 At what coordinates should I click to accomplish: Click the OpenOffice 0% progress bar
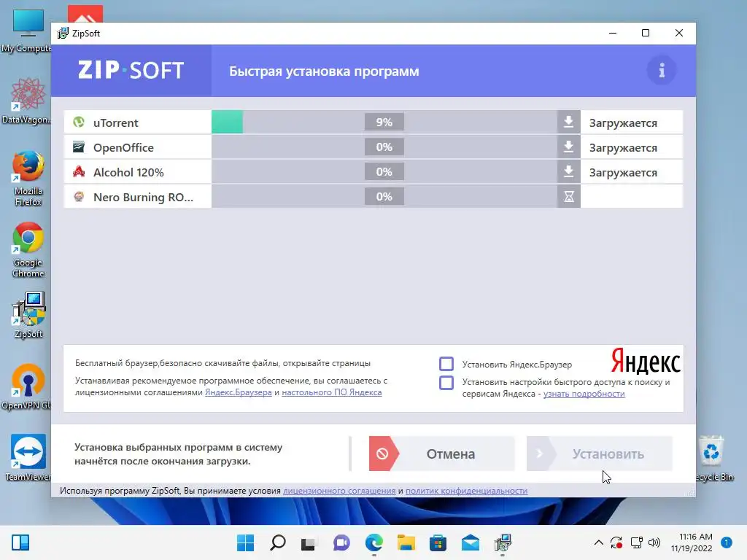[384, 147]
